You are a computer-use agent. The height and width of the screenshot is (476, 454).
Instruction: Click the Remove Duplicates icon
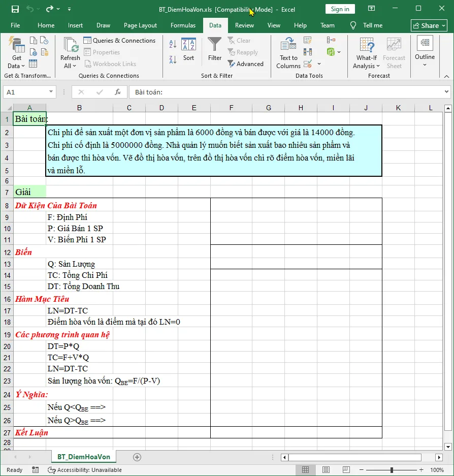pyautogui.click(x=308, y=52)
